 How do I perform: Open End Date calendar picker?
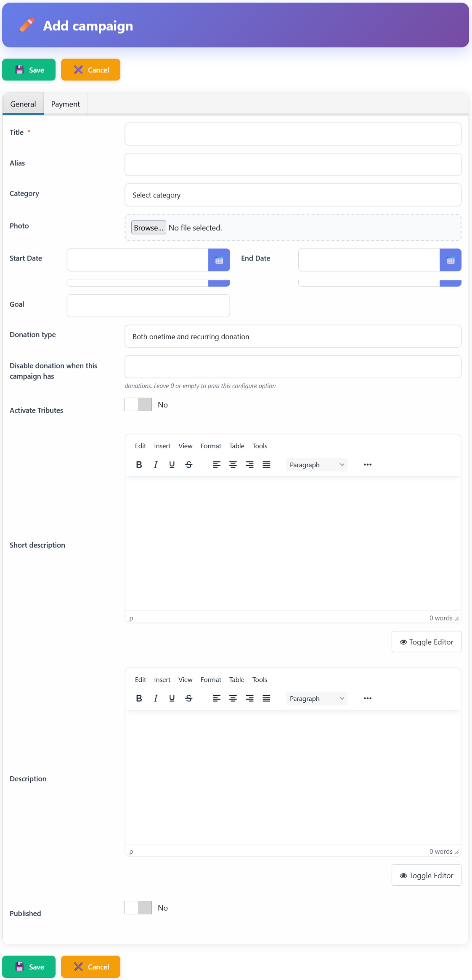pyautogui.click(x=450, y=260)
